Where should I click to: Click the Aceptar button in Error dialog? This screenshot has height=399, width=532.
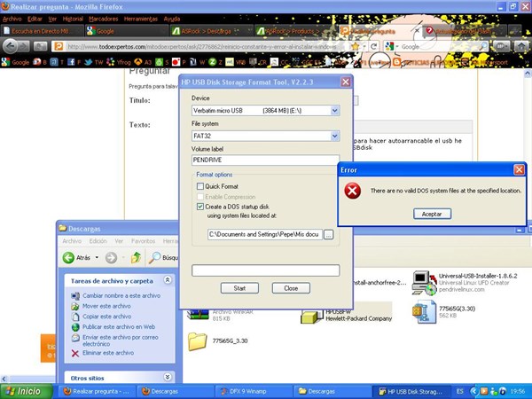point(431,214)
